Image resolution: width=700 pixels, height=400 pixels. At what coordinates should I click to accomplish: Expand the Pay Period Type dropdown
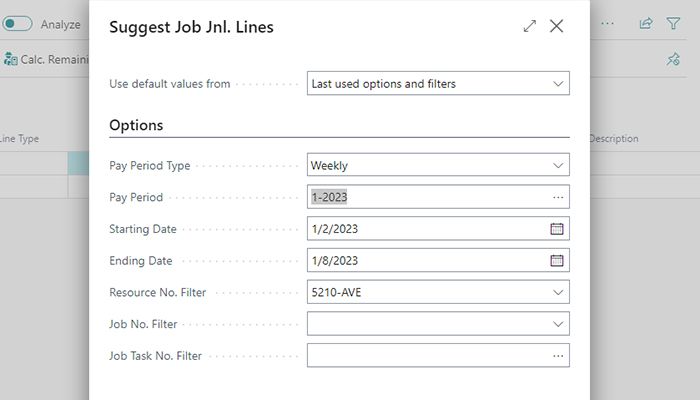[558, 166]
